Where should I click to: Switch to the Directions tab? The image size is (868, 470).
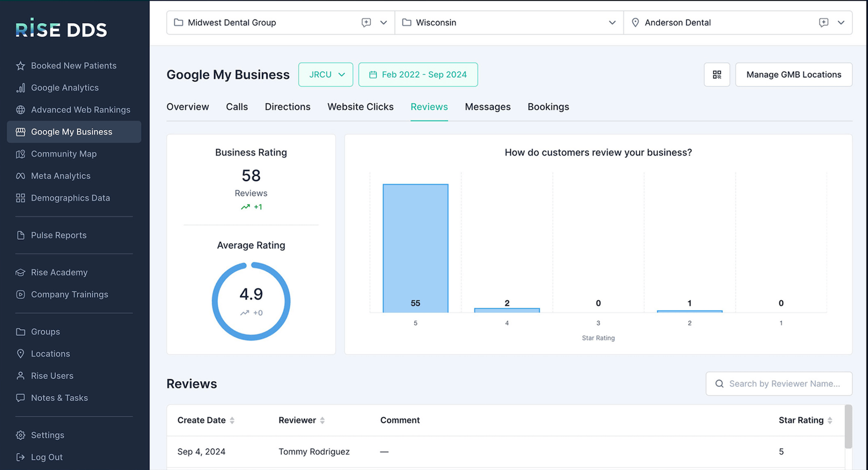tap(288, 107)
